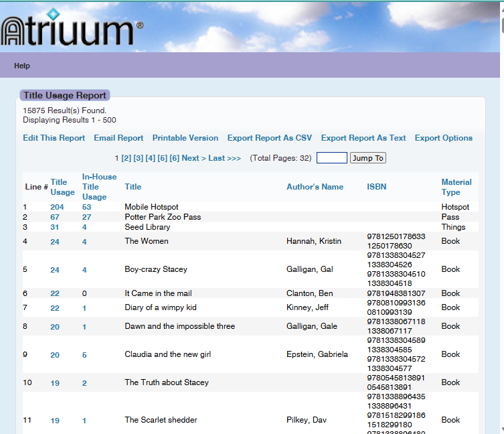Click the page number input field
The image size is (504, 434).
(x=331, y=158)
